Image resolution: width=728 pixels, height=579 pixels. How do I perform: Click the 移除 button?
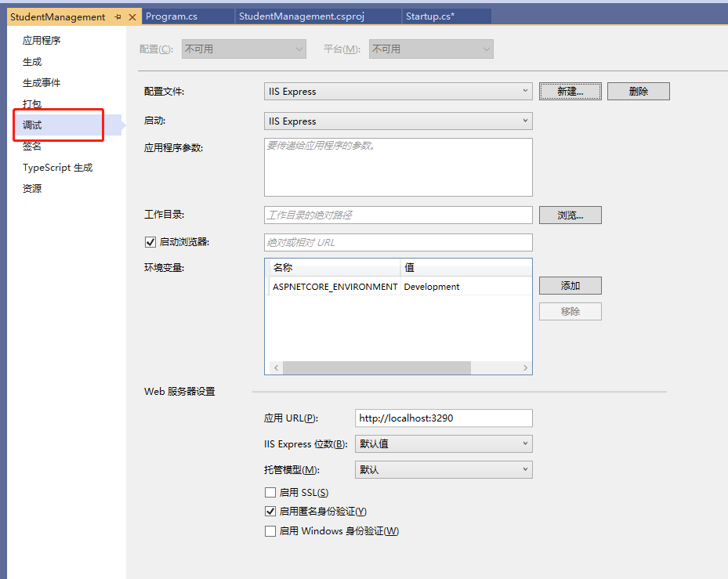click(570, 312)
